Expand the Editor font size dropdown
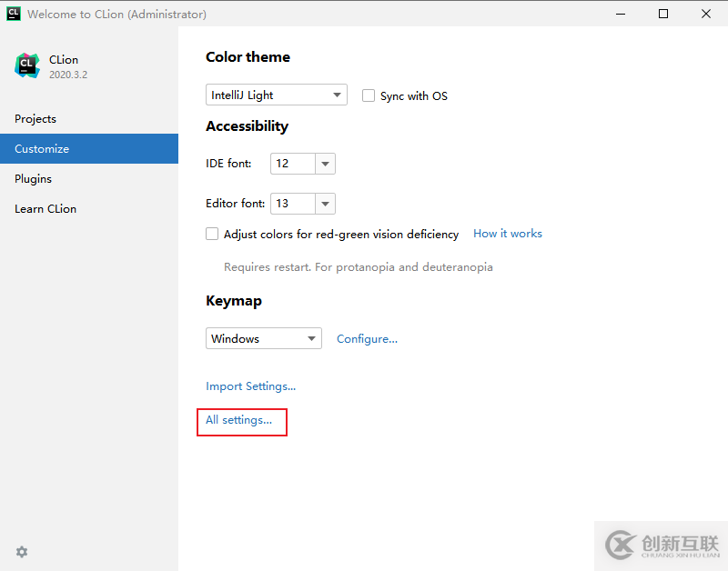Viewport: 728px width, 571px height. point(326,204)
